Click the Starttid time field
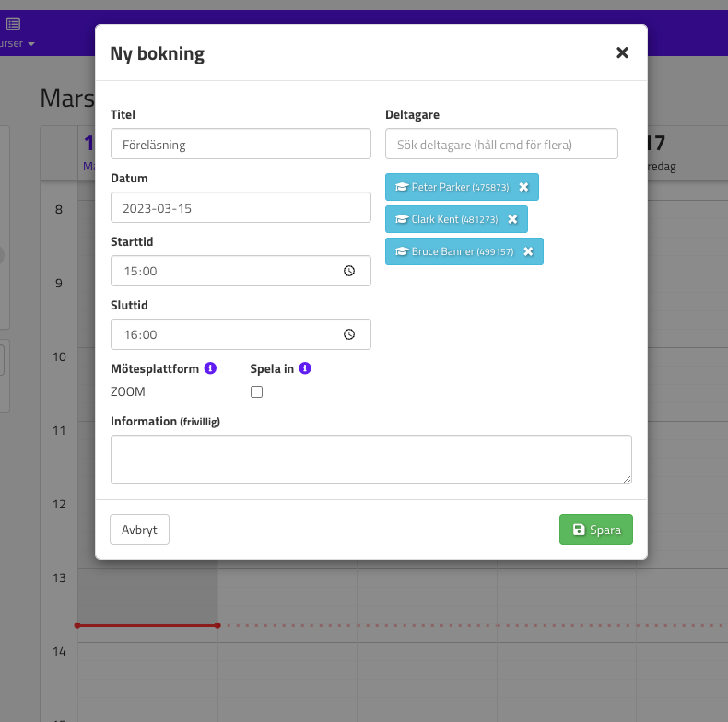 coord(221,272)
